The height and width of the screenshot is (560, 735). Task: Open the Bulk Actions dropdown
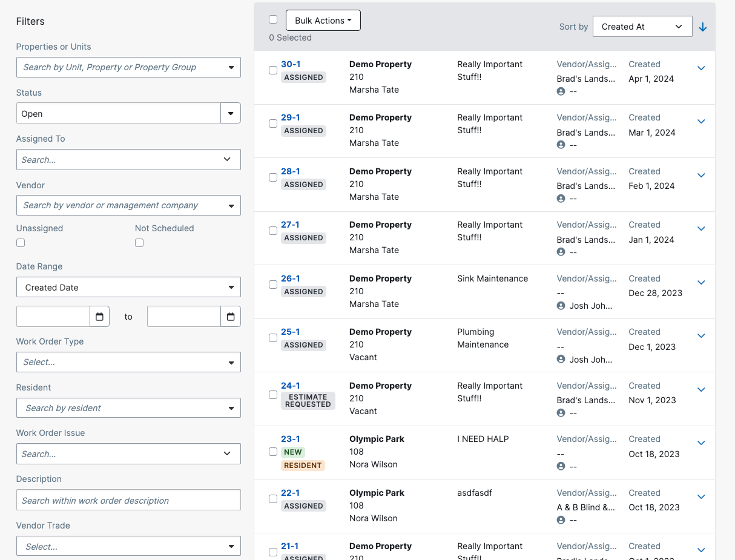(x=323, y=21)
